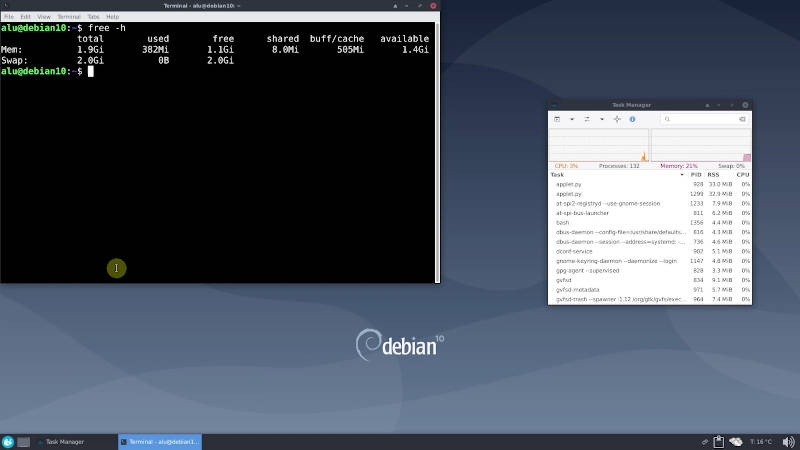This screenshot has width=800, height=450.
Task: Click the network connection tray icon
Action: tap(705, 442)
